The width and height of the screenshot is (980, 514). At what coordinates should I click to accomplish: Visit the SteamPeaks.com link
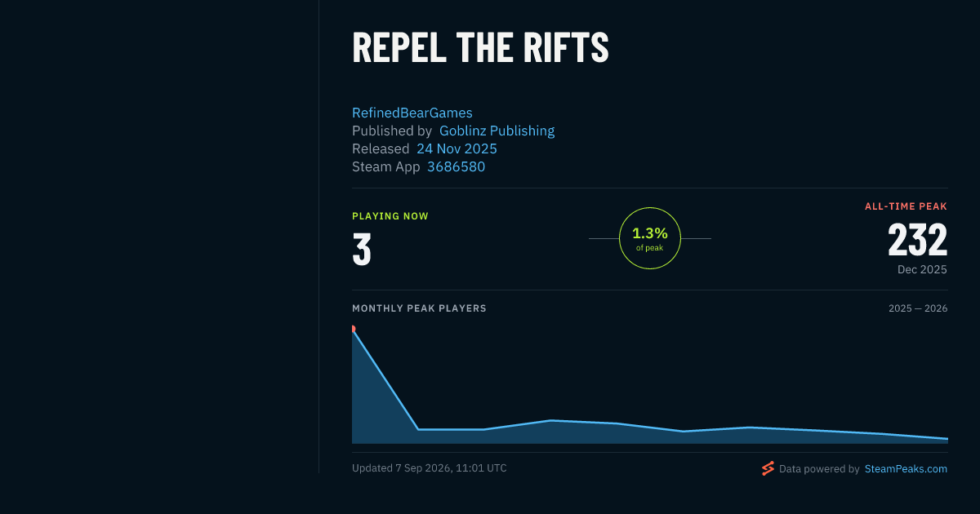pyautogui.click(x=906, y=469)
